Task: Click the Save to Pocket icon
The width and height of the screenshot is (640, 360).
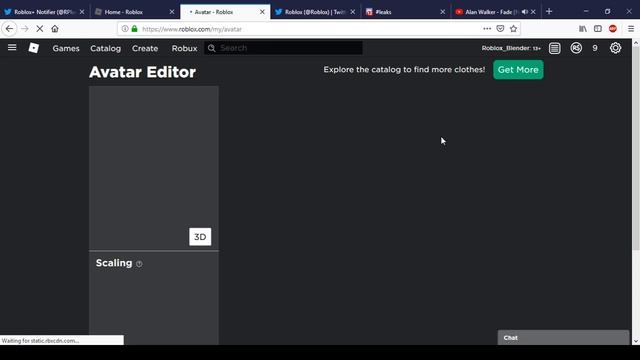Action: point(500,29)
